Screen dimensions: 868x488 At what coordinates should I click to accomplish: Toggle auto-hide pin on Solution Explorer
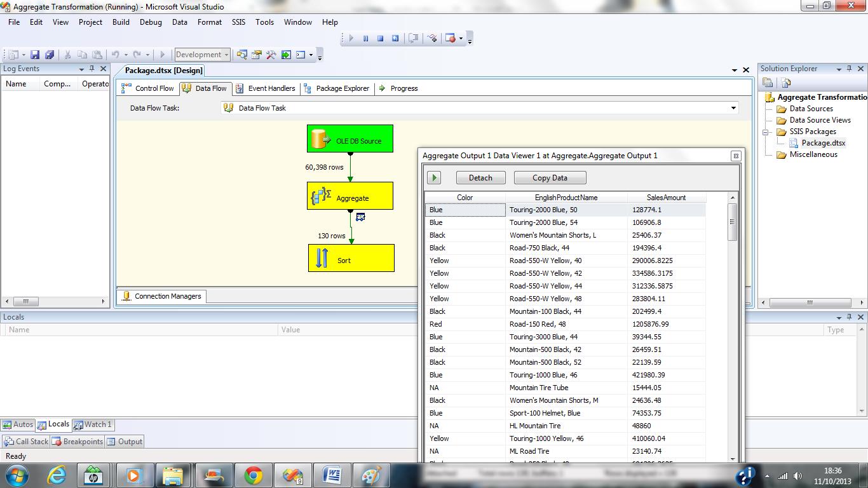pyautogui.click(x=850, y=69)
